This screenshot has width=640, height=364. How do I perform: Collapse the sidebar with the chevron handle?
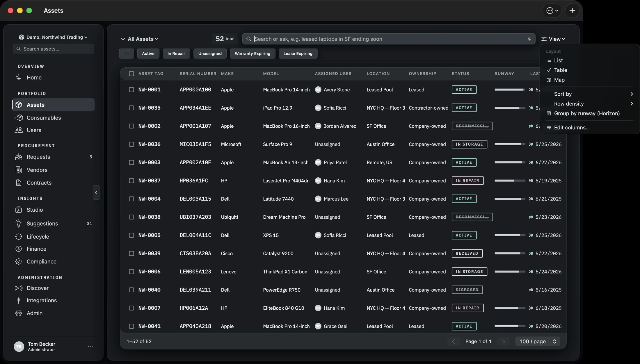(x=96, y=192)
